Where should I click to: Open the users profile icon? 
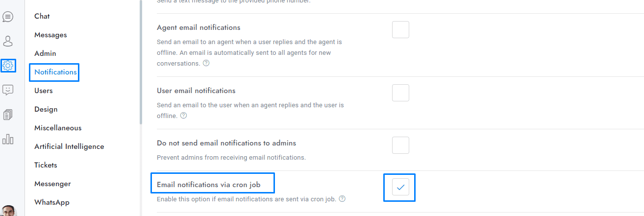pyautogui.click(x=8, y=41)
